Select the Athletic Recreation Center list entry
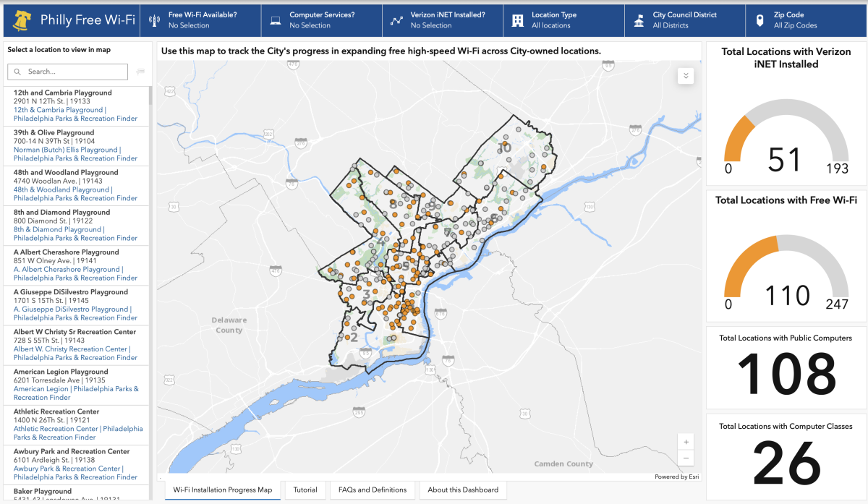 coord(76,424)
